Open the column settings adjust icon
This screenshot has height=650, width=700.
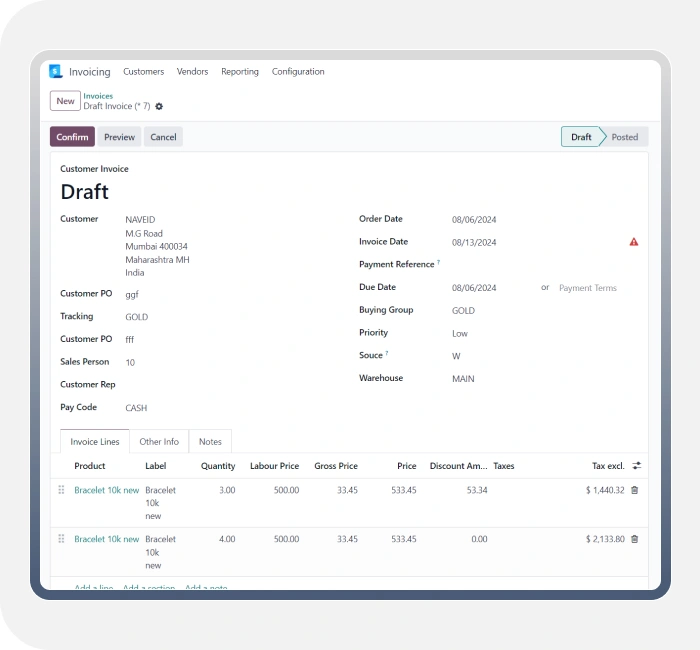pos(637,466)
